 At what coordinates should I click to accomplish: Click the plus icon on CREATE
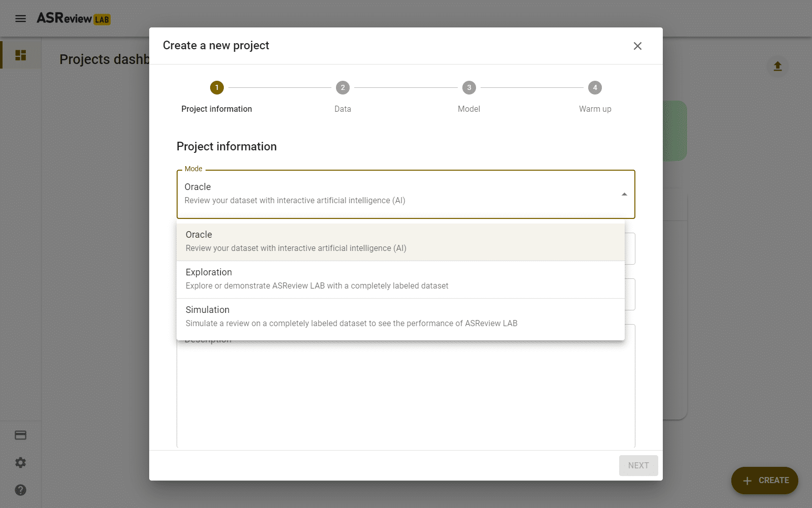pyautogui.click(x=747, y=481)
